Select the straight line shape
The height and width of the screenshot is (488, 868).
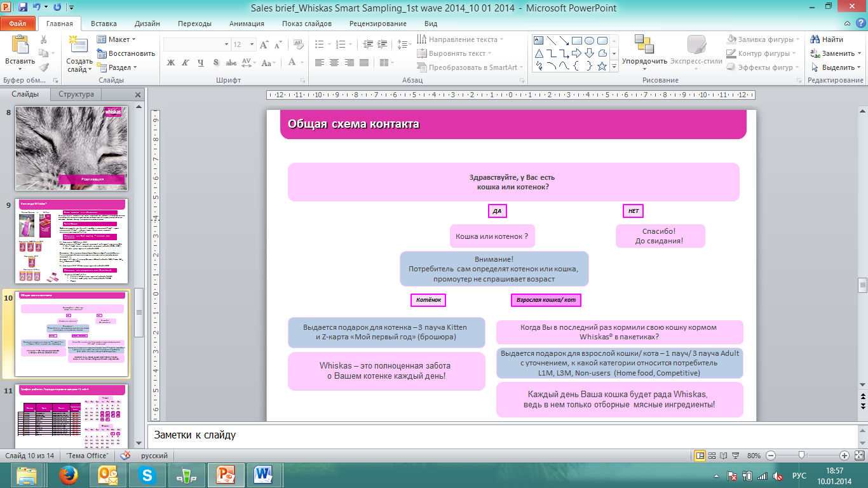pyautogui.click(x=552, y=41)
